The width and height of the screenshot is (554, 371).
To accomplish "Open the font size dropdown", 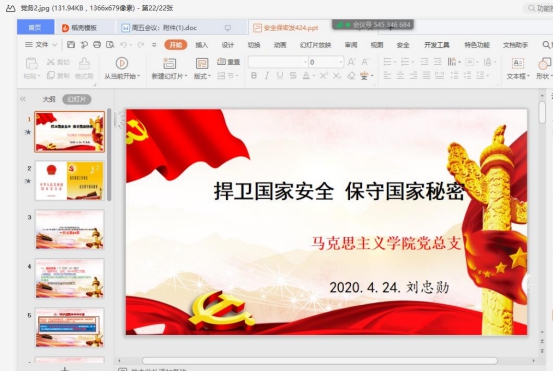I will pos(341,62).
